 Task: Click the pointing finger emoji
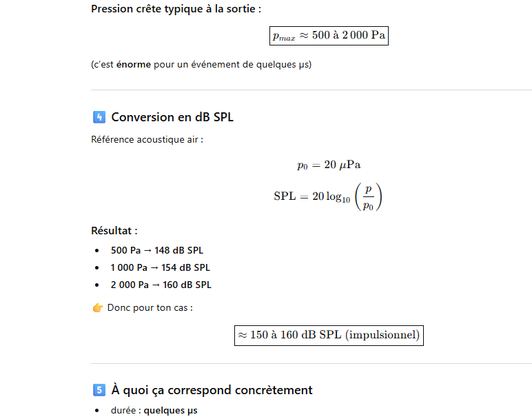pyautogui.click(x=97, y=307)
